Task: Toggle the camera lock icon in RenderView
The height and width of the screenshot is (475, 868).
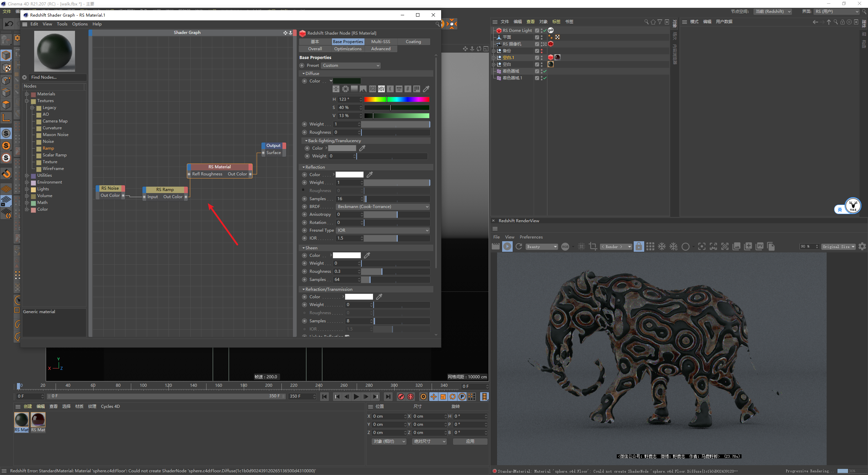Action: click(x=638, y=247)
